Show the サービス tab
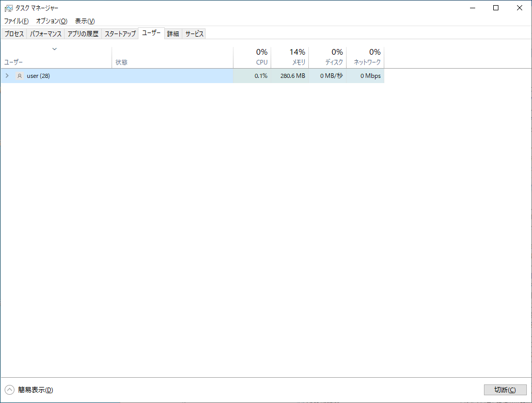The width and height of the screenshot is (532, 403). click(x=195, y=34)
